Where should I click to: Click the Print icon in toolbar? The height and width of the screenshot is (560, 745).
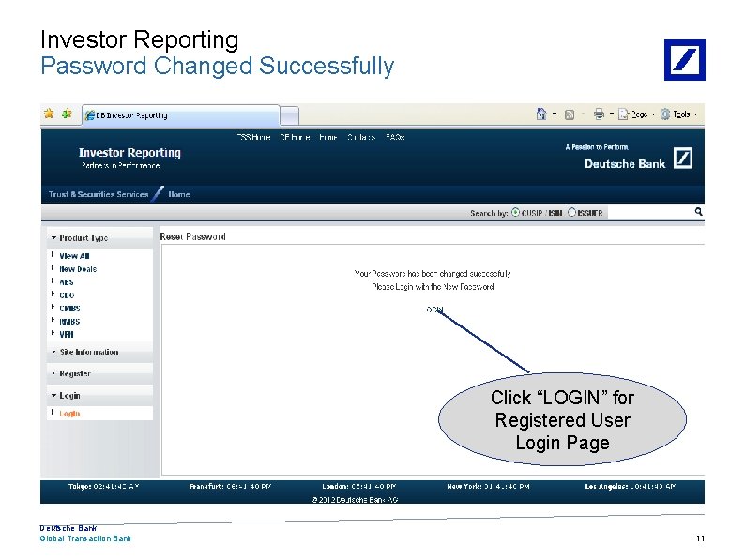[x=599, y=114]
